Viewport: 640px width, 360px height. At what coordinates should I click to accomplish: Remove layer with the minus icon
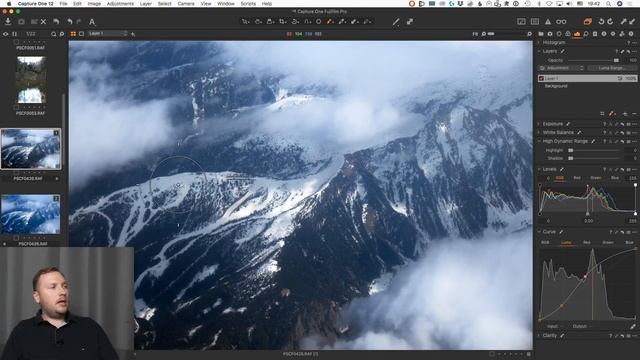(634, 113)
